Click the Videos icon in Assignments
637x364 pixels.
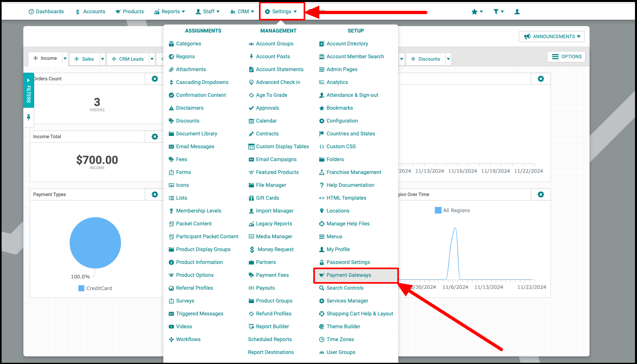coord(171,327)
